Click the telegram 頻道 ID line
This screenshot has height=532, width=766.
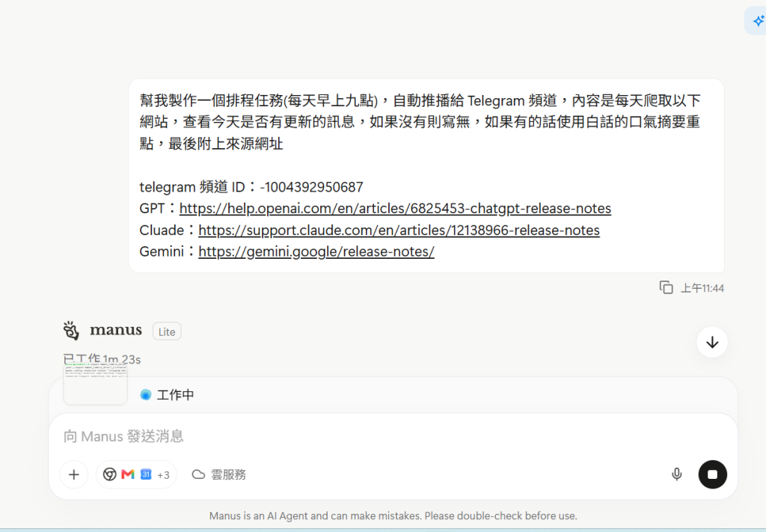pos(251,187)
